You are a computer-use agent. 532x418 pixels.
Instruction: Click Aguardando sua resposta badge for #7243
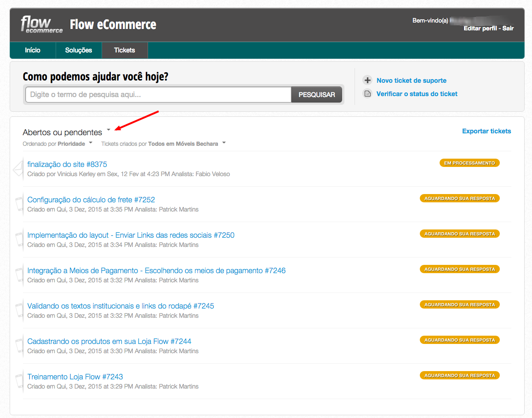[x=460, y=375]
